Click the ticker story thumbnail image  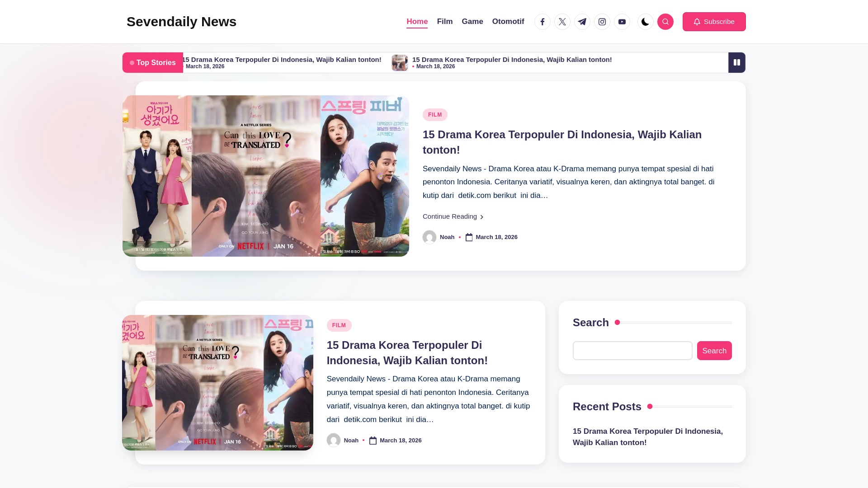(400, 63)
